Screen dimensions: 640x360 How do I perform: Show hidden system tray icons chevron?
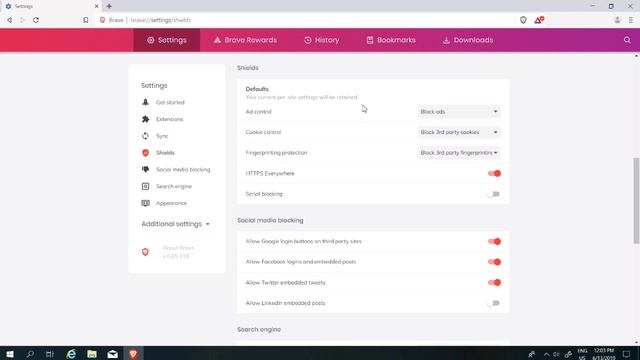546,354
